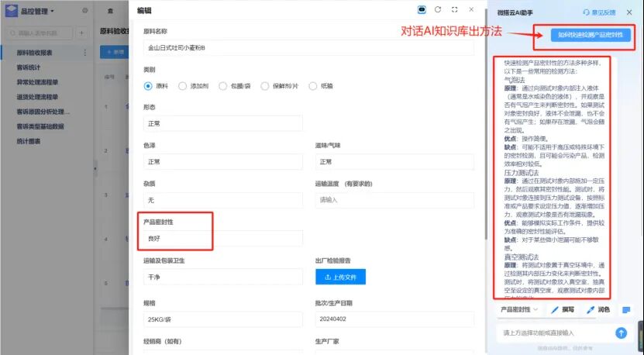Image resolution: width=644 pixels, height=355 pixels.
Task: Click the sidebar search input box
Action: [40, 33]
